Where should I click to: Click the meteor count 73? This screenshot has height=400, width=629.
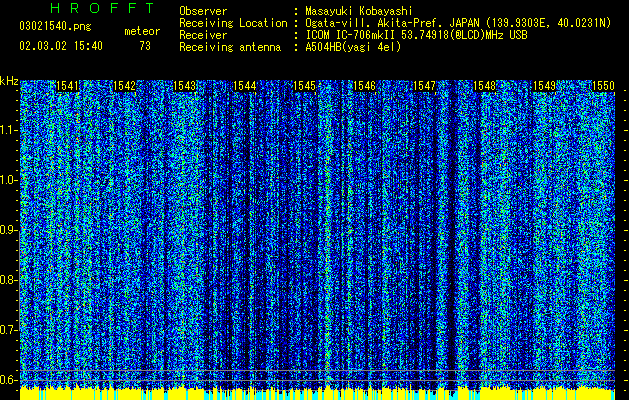tap(145, 46)
